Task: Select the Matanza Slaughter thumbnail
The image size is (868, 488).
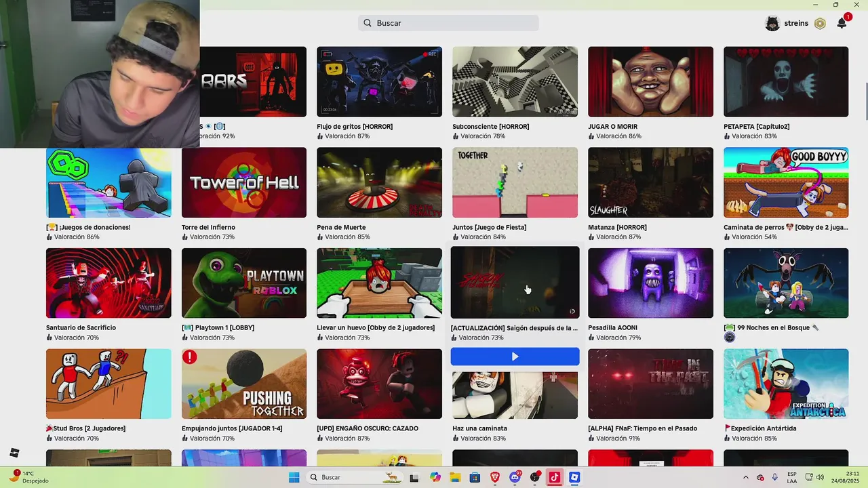Action: click(650, 182)
